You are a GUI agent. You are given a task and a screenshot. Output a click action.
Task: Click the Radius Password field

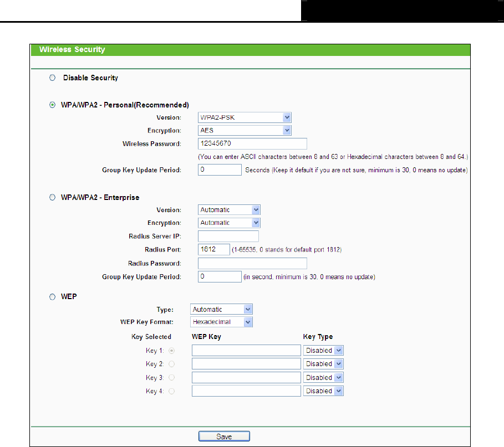[252, 263]
